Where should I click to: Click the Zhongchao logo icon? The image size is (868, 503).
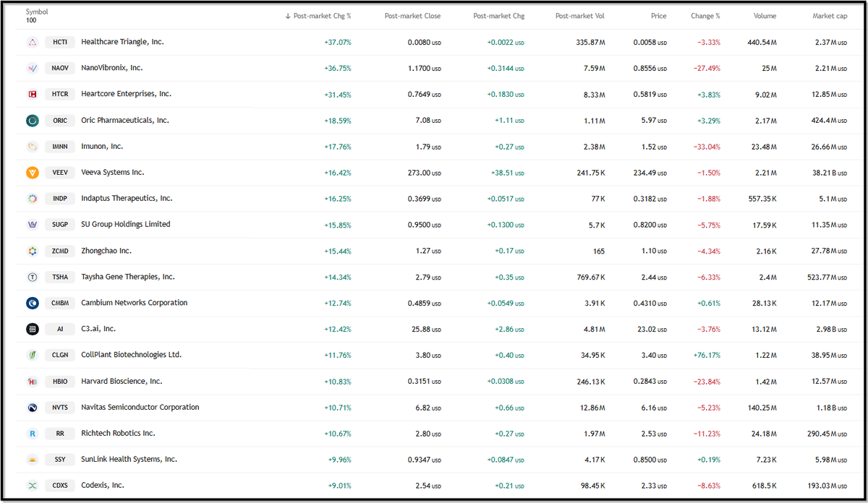(32, 251)
